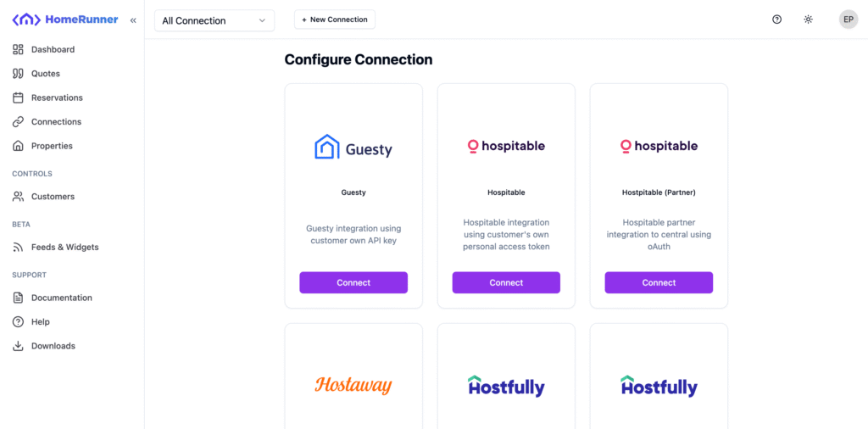Screen dimensions: 868x429
Task: Open the EP user avatar menu
Action: (848, 19)
